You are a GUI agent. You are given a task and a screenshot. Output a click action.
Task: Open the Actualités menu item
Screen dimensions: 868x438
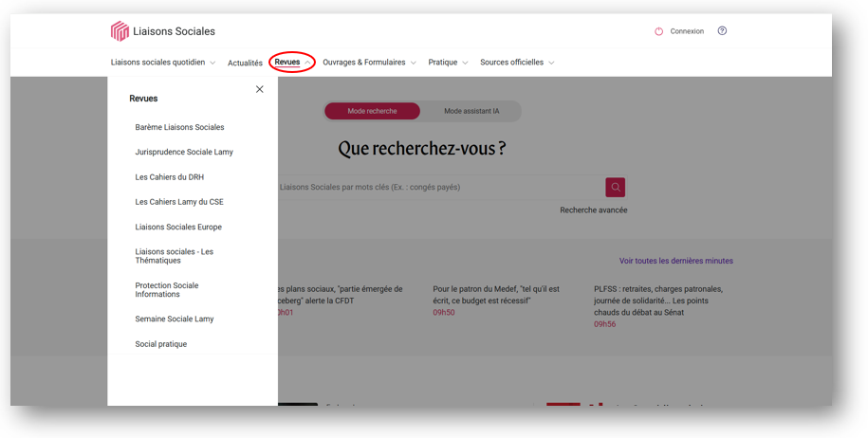[245, 63]
